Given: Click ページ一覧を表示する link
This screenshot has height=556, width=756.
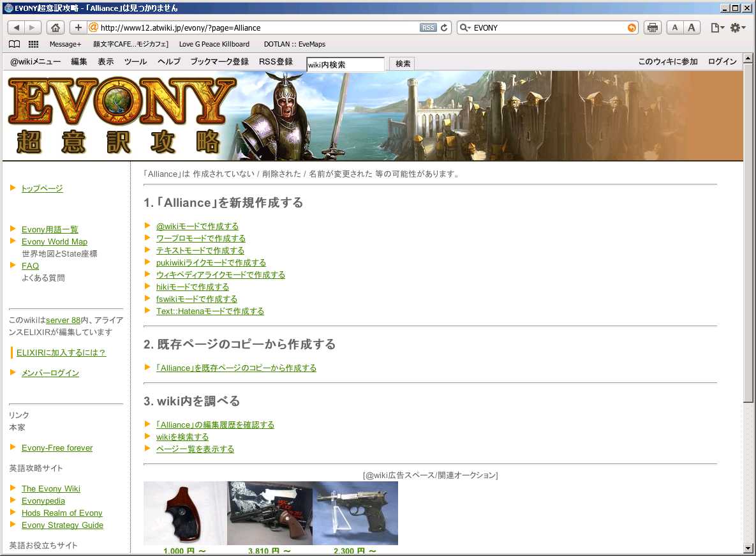Looking at the screenshot, I should [195, 449].
